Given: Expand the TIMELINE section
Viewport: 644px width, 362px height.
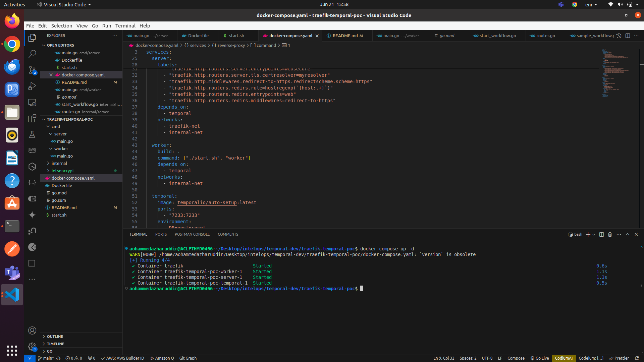Looking at the screenshot, I should pyautogui.click(x=55, y=344).
